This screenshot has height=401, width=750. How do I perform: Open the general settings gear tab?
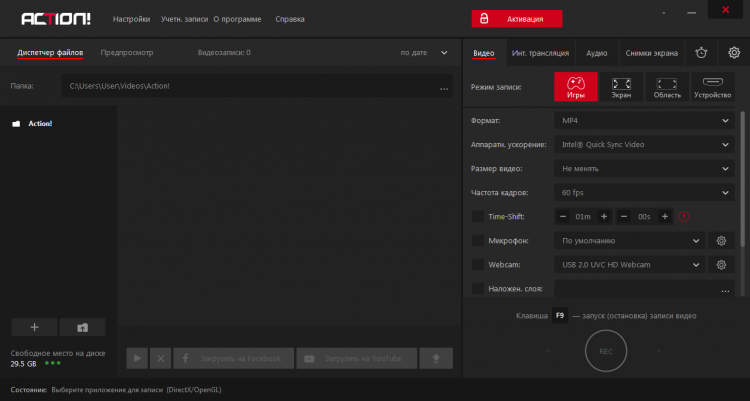(x=734, y=53)
